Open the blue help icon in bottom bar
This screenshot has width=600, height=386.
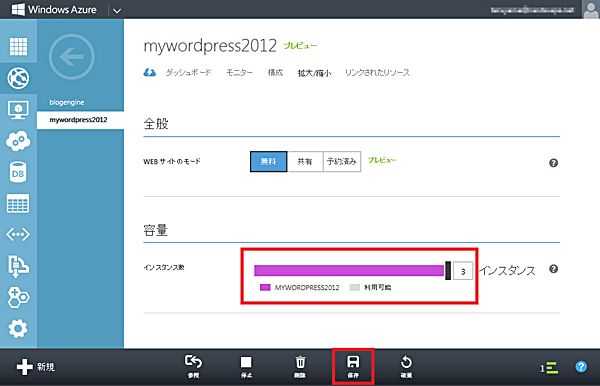pos(581,367)
